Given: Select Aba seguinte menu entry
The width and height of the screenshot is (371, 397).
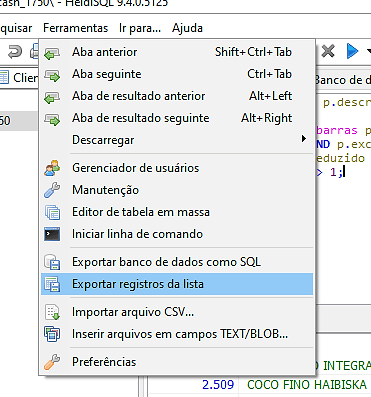Looking at the screenshot, I should pos(177,74).
